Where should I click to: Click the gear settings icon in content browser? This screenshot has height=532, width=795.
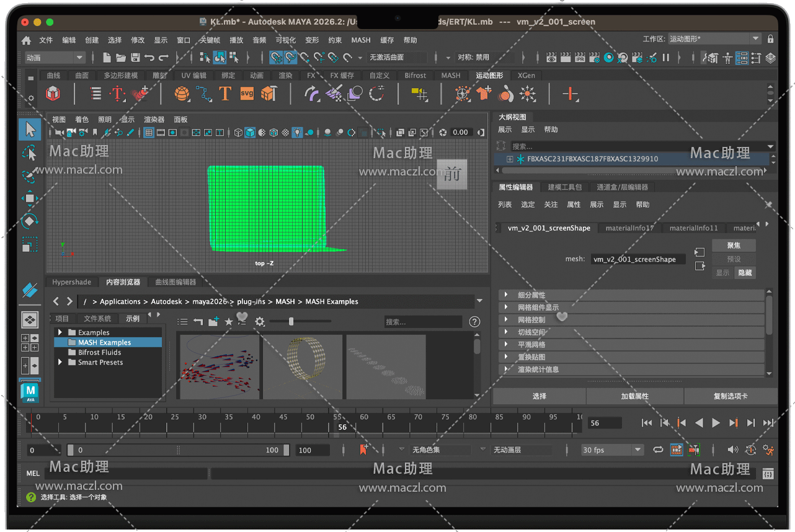[x=260, y=321]
